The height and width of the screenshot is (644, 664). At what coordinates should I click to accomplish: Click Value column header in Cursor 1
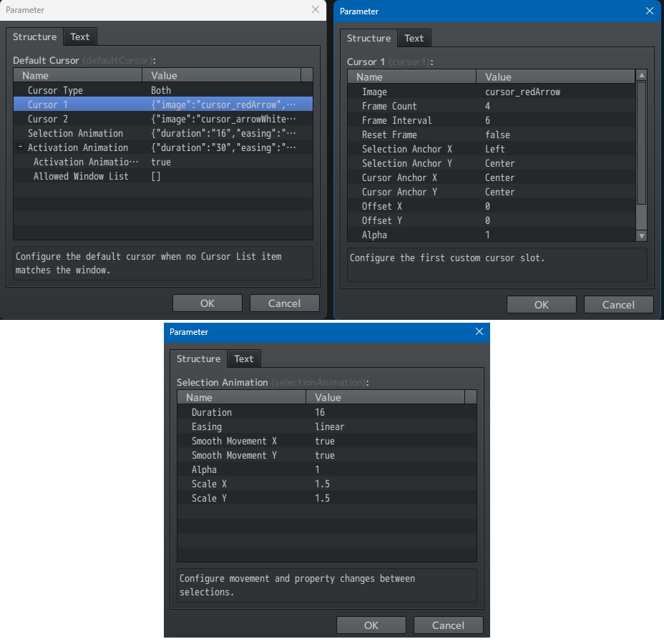pos(555,77)
